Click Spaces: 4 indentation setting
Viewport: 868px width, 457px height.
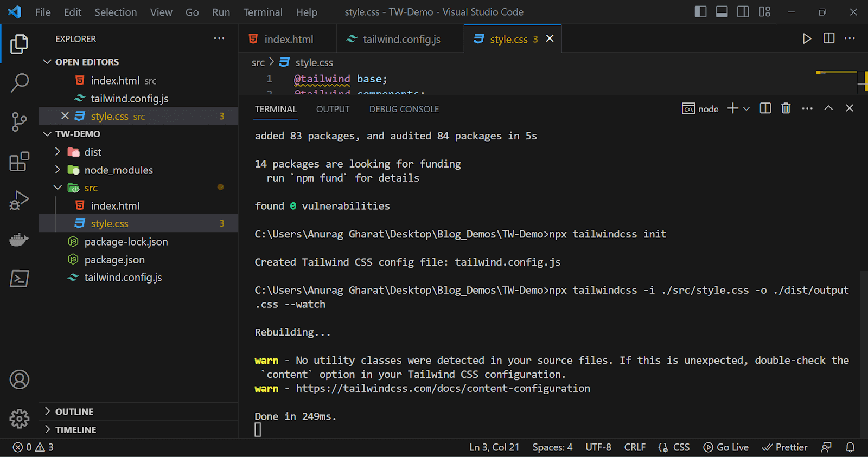(x=552, y=447)
